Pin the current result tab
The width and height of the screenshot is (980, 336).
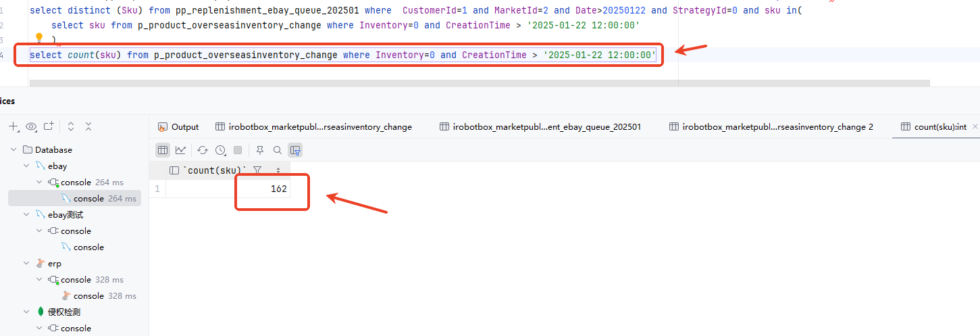260,150
